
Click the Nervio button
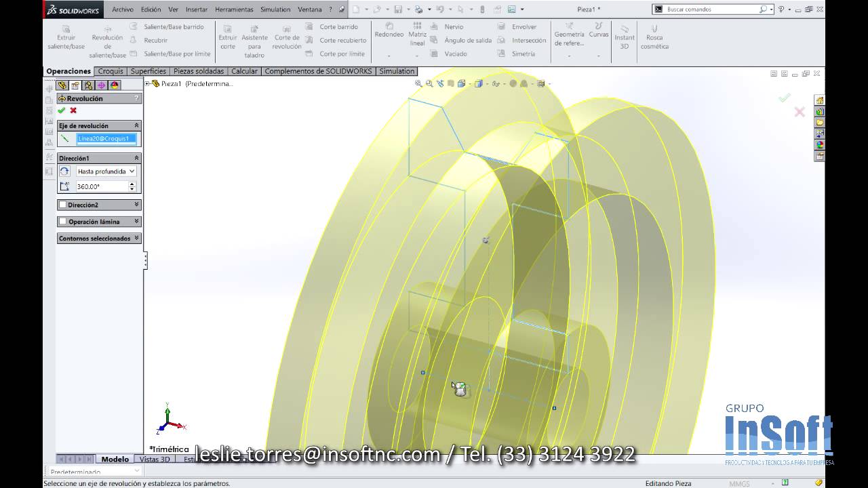coord(448,27)
